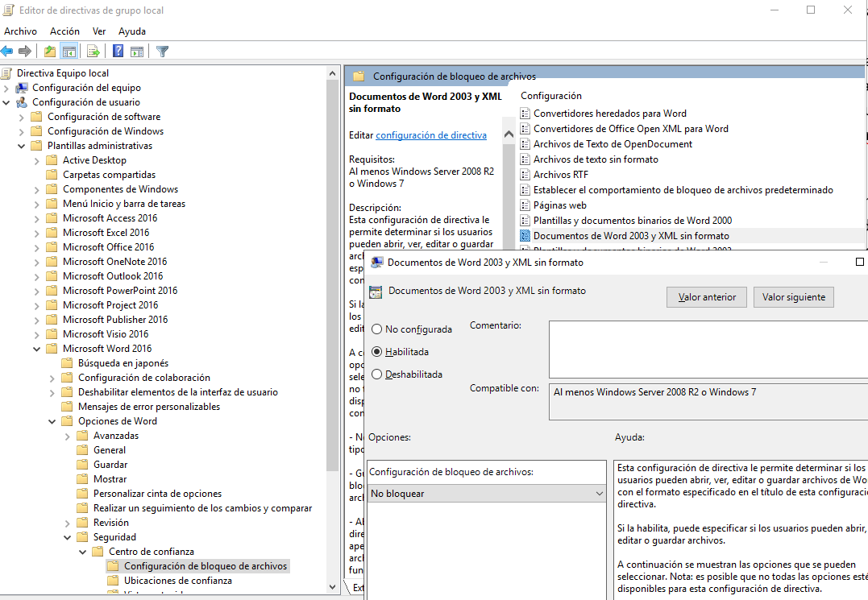Screen dimensions: 868x600
Task: Click the Carpetas compartidas folder icon
Action: 52,174
